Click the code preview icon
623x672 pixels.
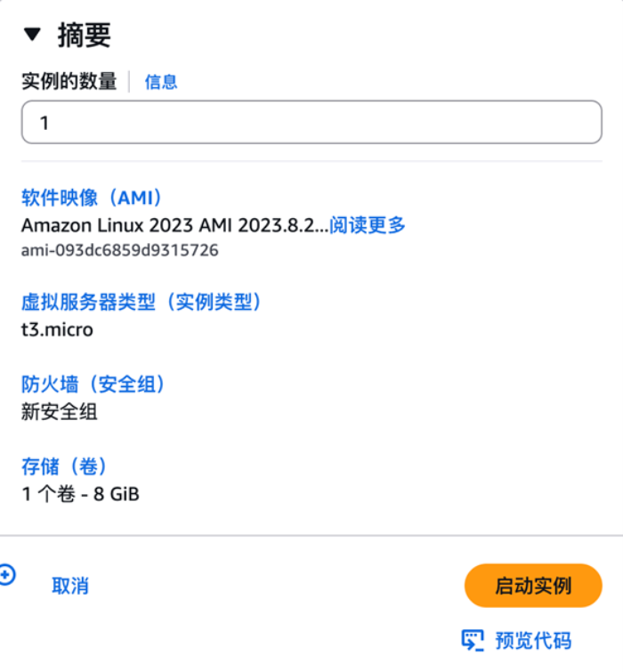click(x=472, y=639)
